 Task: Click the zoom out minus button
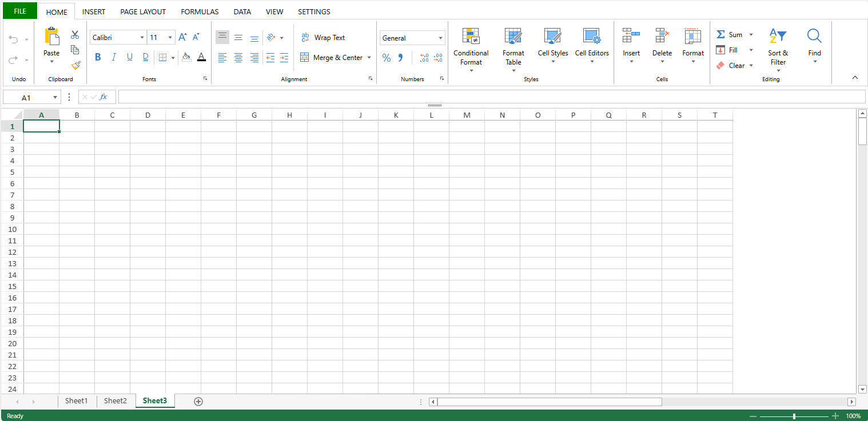[753, 416]
